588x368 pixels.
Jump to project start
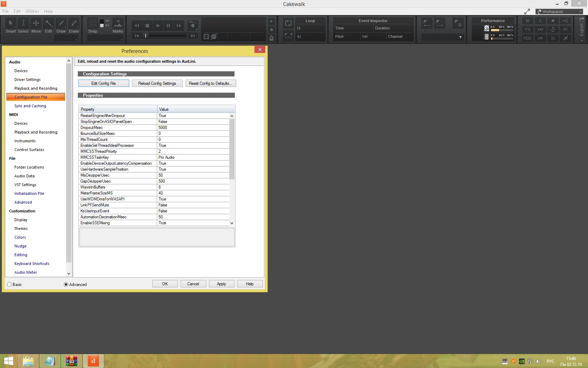(137, 36)
